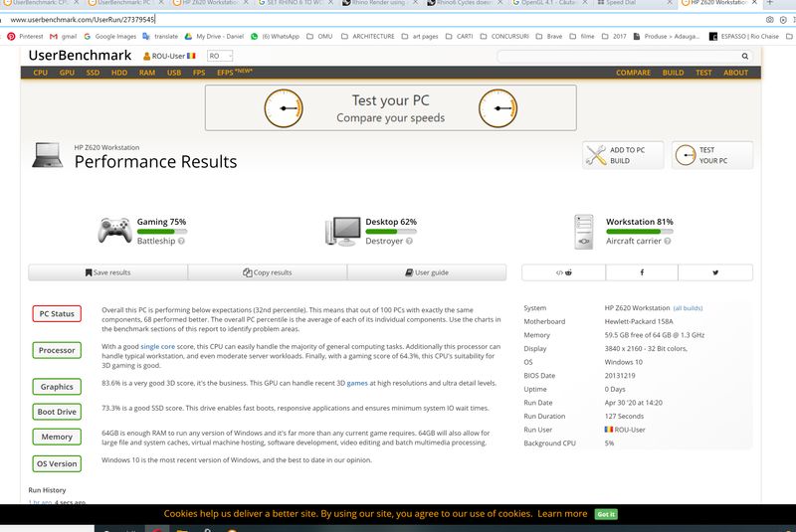Click the Gaming gamepad icon
This screenshot has height=532, width=796.
click(x=113, y=231)
